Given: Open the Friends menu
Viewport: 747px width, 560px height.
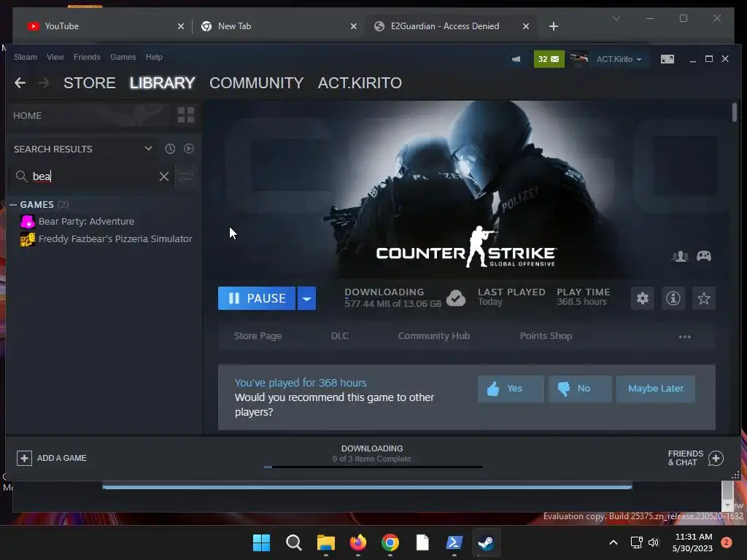Looking at the screenshot, I should pos(87,57).
